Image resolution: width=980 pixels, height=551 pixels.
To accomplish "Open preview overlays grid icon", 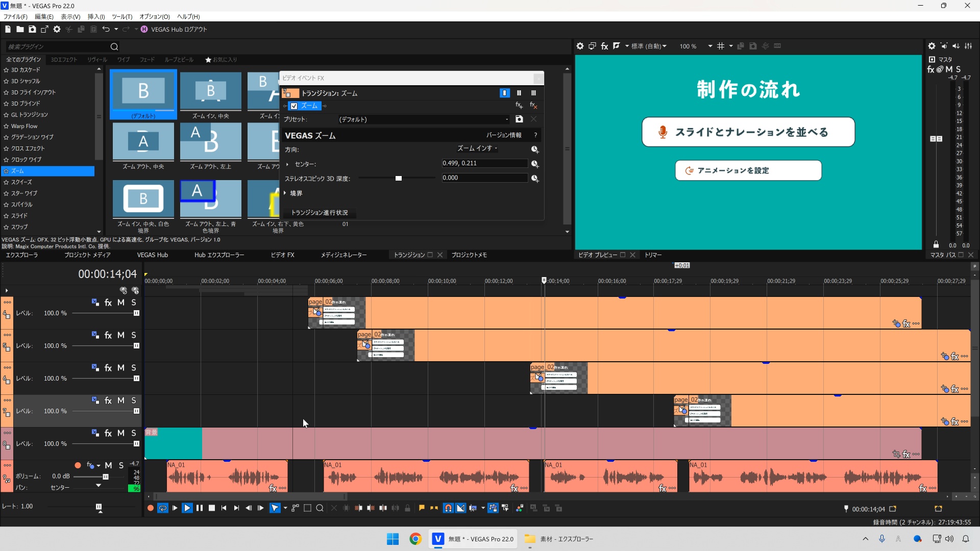I will 721,46.
